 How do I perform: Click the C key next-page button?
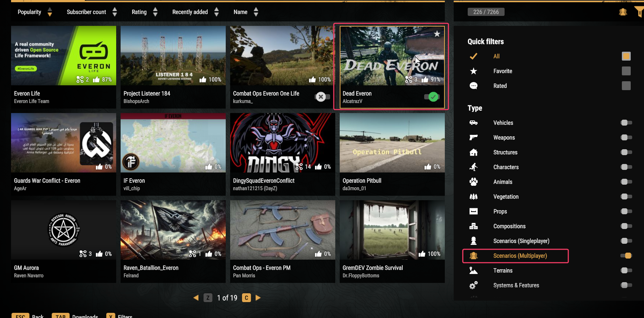point(246,298)
